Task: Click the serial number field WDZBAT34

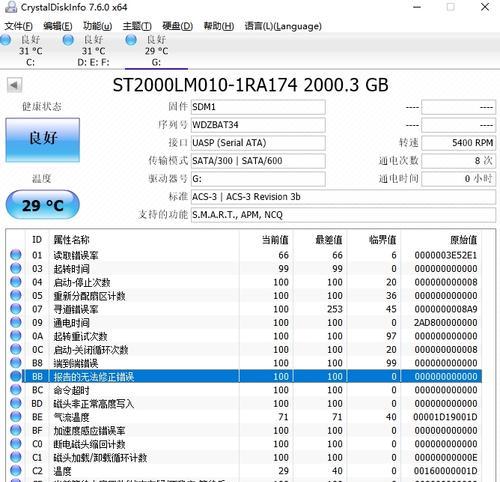Action: pos(258,125)
